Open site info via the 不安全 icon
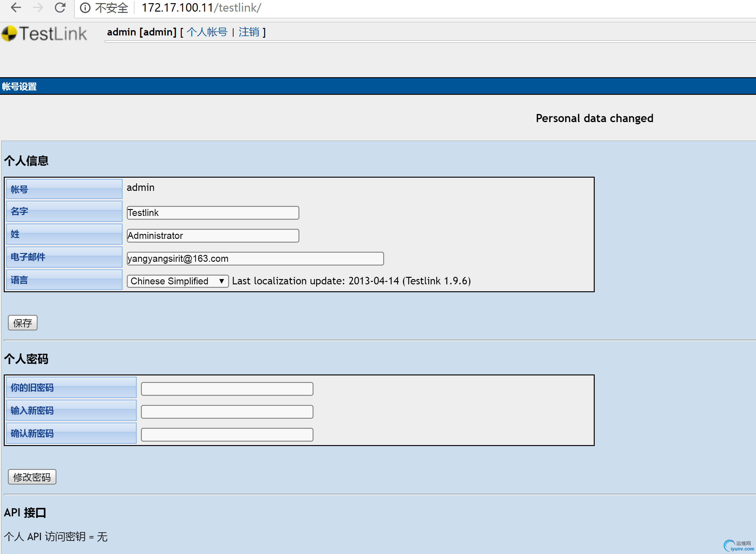This screenshot has height=554, width=756. click(x=85, y=8)
